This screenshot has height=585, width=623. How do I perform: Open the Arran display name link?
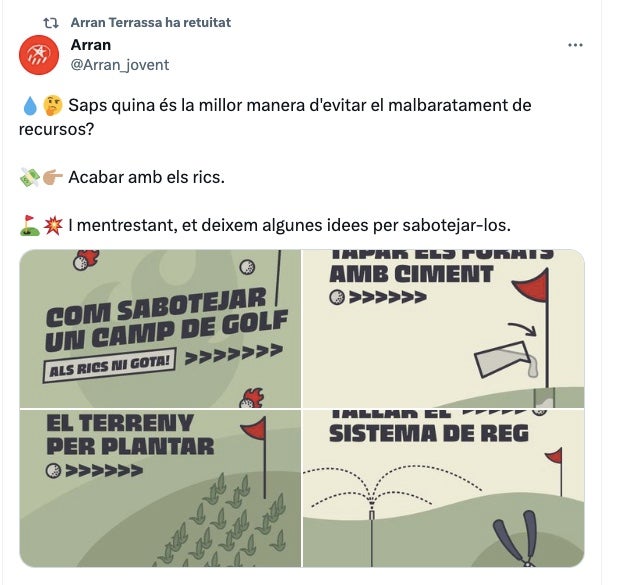pos(91,45)
